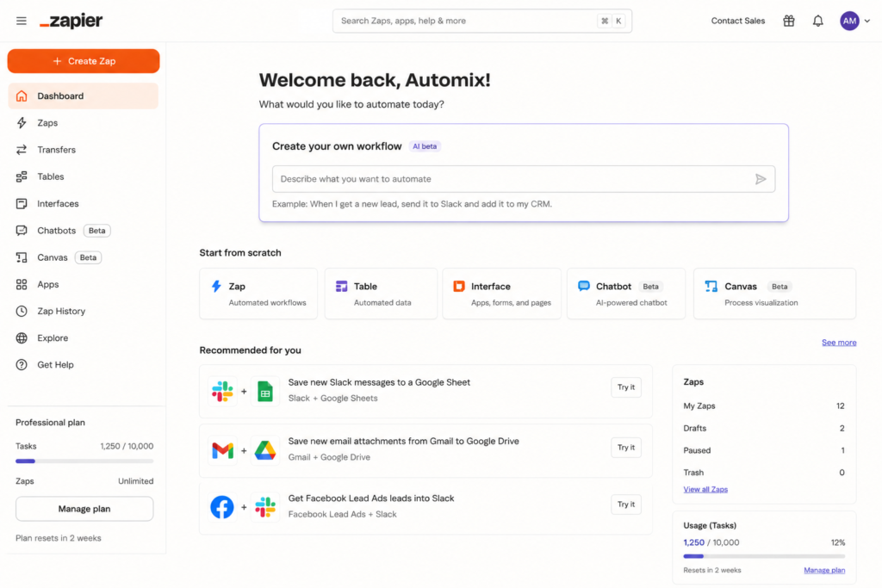This screenshot has width=882, height=588.
Task: Start a Table from scratch card
Action: point(381,294)
